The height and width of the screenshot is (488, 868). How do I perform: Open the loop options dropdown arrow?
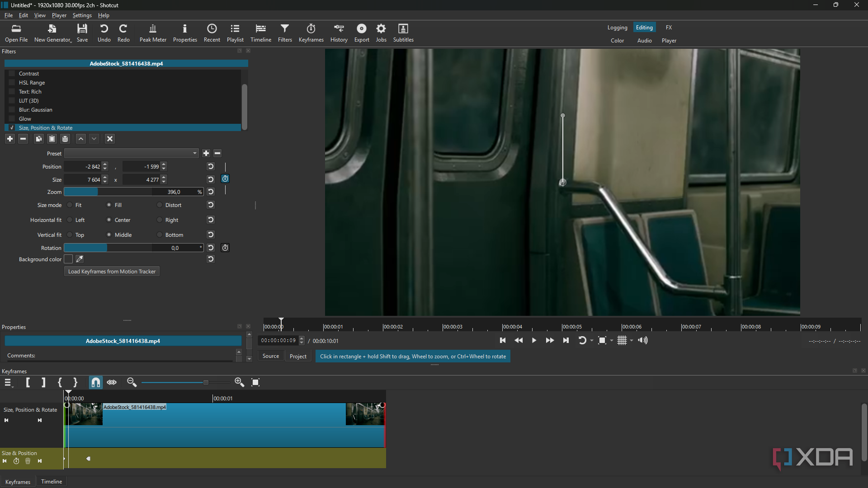coord(592,341)
